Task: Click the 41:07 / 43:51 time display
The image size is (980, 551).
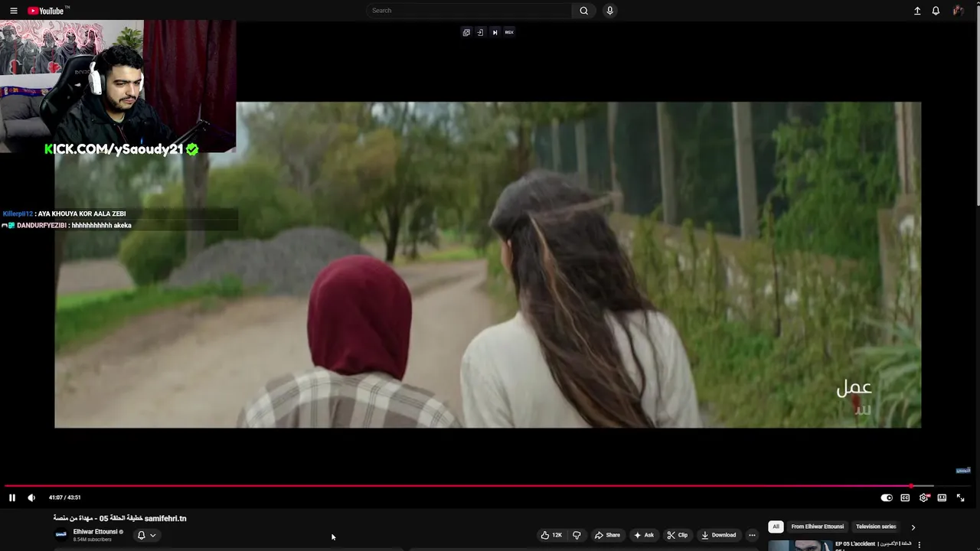Action: coord(64,497)
